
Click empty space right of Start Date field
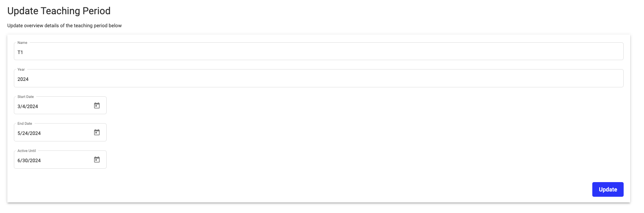click(x=326, y=106)
